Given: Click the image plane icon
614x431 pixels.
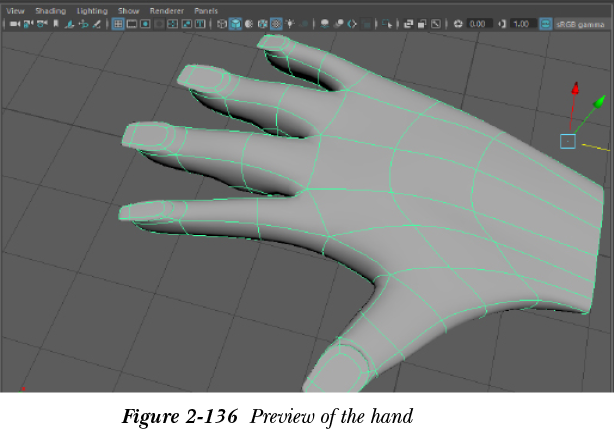Looking at the screenshot, I should 69,23.
